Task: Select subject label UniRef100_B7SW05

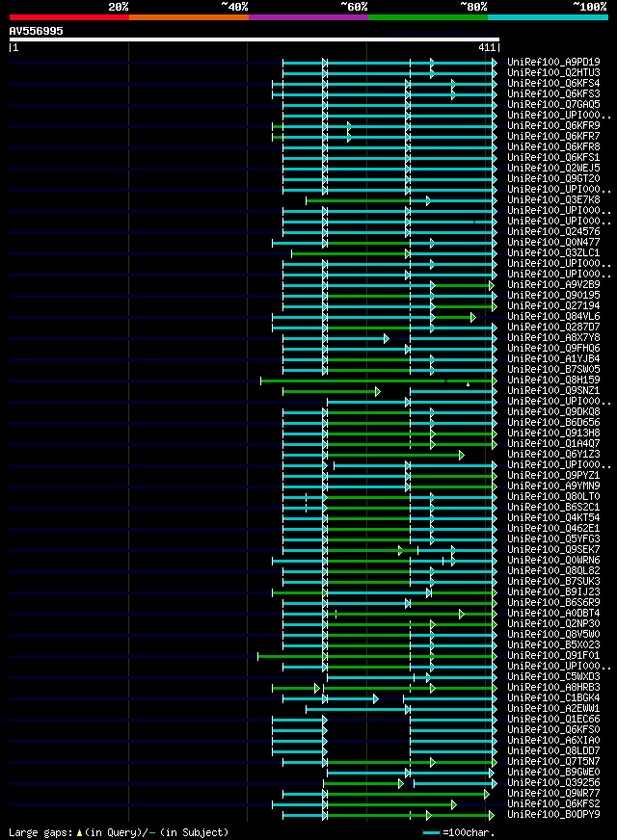Action: tap(553, 370)
